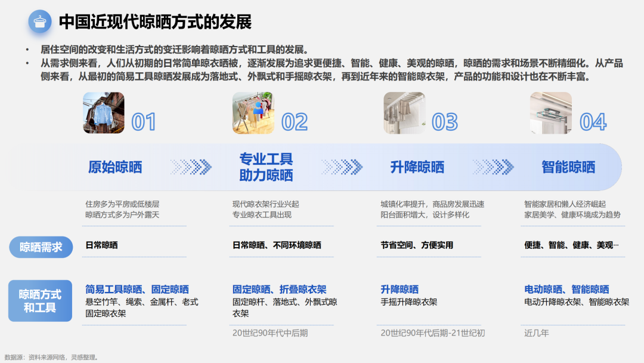Click the 晾晒需求 pill label
Viewport: 644px width, 363px height.
tap(41, 247)
